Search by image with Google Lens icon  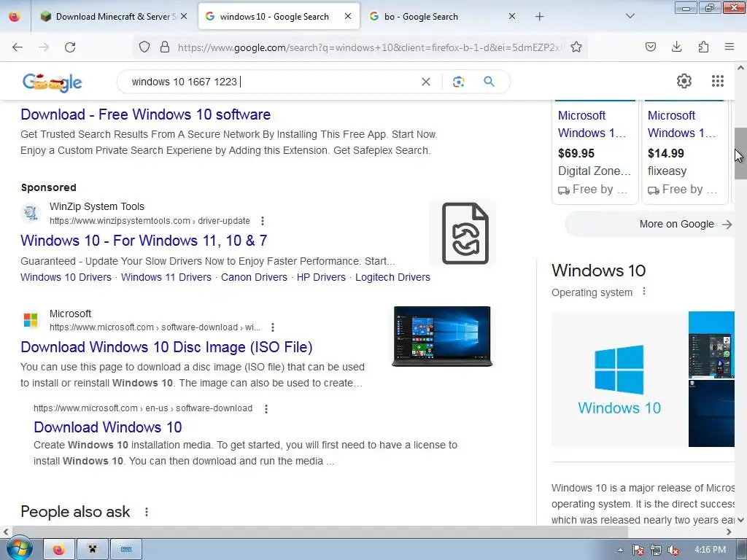tap(458, 82)
